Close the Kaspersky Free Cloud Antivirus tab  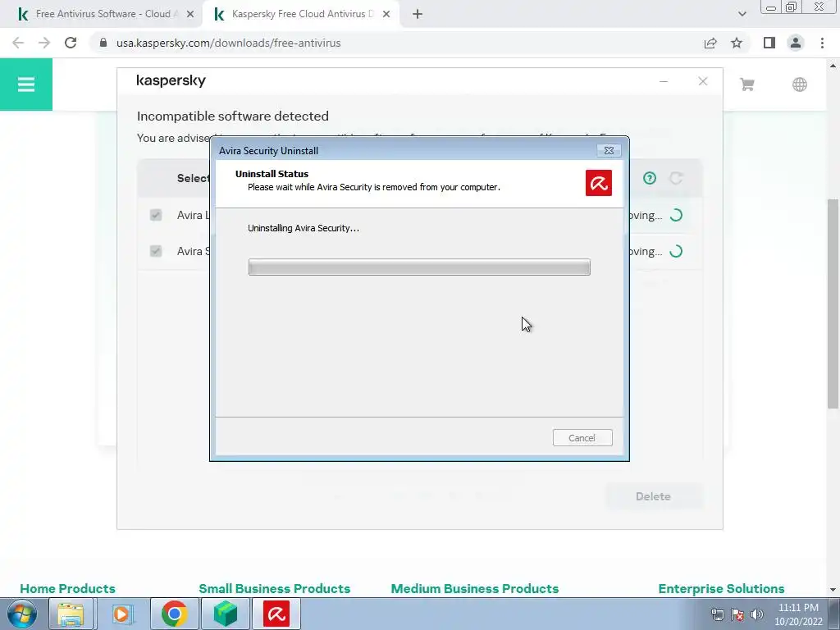[386, 15]
